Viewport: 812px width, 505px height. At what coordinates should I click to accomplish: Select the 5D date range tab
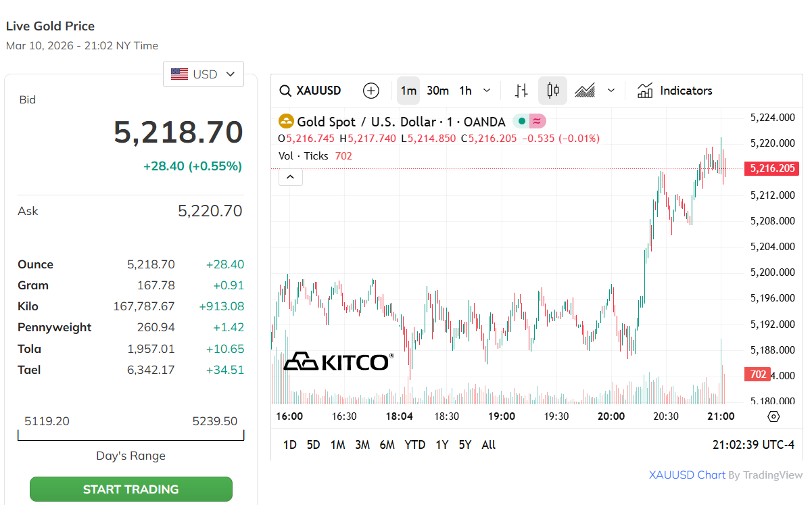(313, 445)
